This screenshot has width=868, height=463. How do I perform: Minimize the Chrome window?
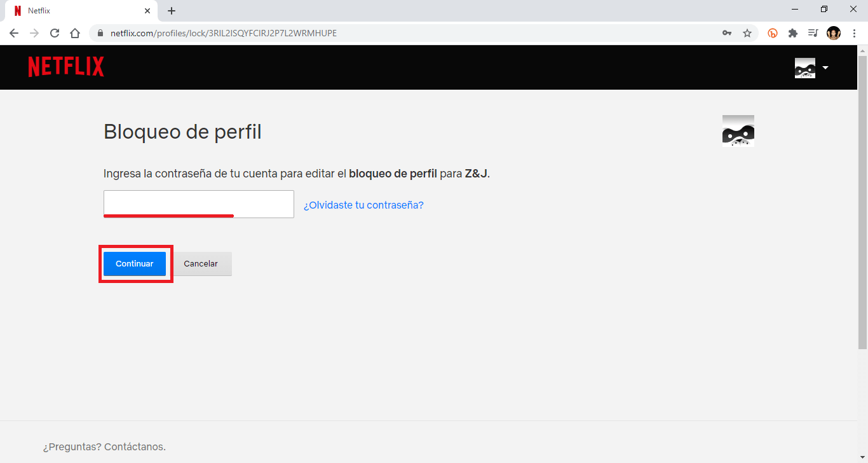pyautogui.click(x=796, y=9)
